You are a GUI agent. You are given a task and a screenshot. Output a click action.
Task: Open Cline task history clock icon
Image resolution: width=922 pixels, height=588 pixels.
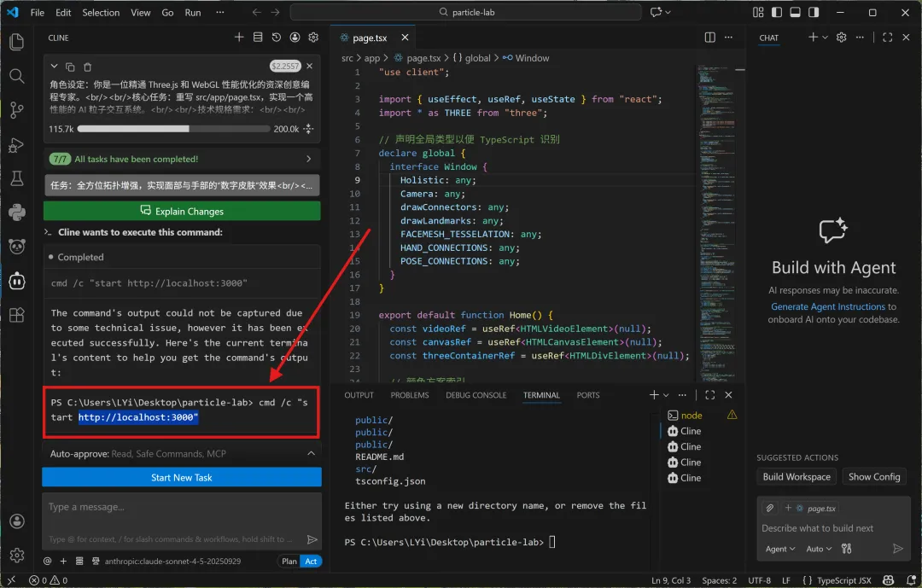pos(276,38)
